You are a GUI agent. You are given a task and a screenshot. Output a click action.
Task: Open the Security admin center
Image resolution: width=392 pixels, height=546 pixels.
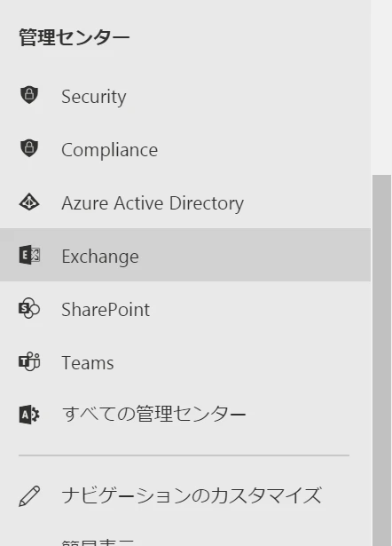tap(185, 96)
